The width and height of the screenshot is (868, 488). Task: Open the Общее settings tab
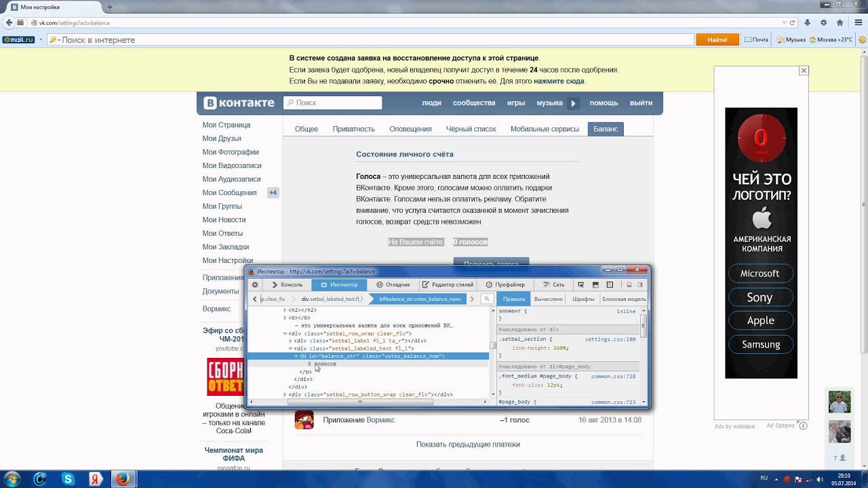point(306,129)
